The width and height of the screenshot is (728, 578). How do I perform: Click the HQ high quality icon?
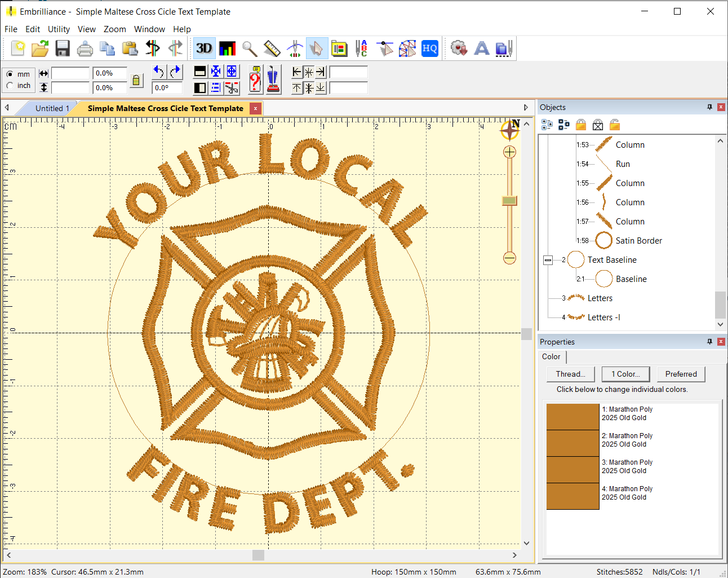tap(430, 48)
